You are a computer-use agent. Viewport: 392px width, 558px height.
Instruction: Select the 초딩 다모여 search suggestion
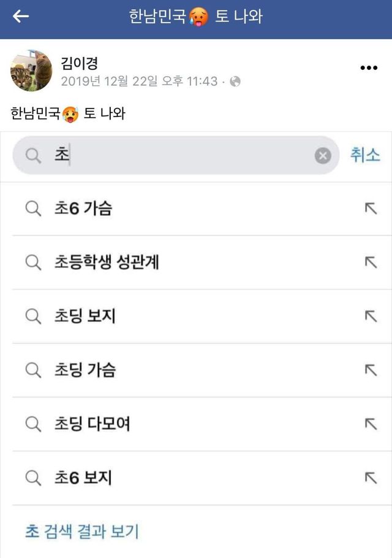click(92, 424)
